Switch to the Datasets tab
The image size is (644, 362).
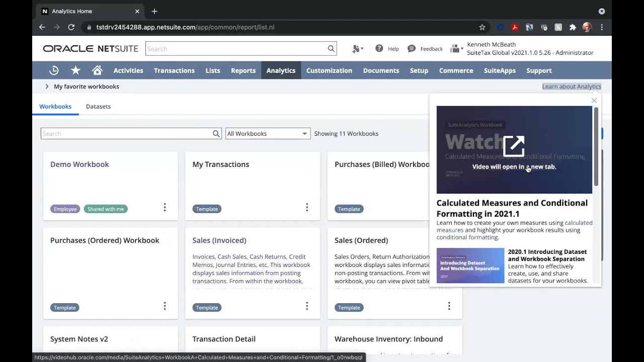[x=98, y=106]
